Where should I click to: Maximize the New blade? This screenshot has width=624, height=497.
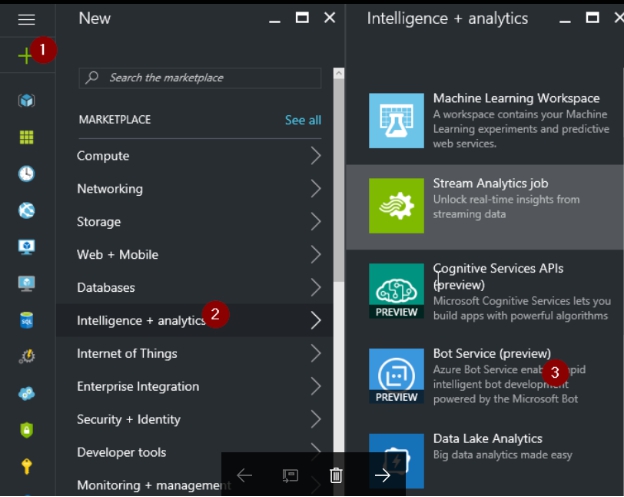[x=302, y=18]
